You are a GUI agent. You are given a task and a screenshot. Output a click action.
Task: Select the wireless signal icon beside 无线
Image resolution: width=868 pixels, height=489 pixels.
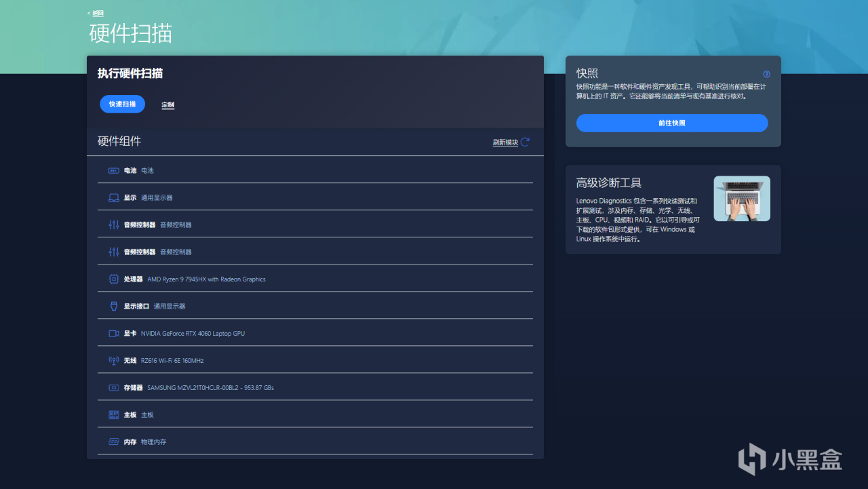pos(114,360)
